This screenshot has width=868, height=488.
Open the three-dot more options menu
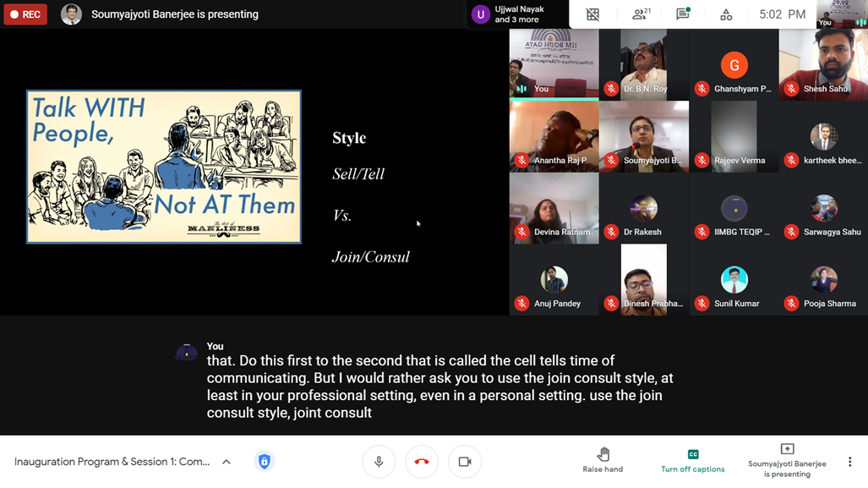click(849, 462)
